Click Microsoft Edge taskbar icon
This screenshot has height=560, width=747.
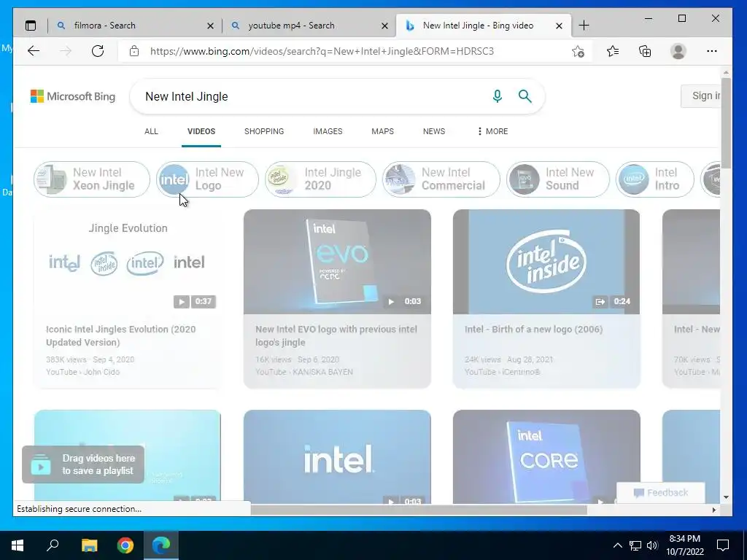pyautogui.click(x=161, y=545)
